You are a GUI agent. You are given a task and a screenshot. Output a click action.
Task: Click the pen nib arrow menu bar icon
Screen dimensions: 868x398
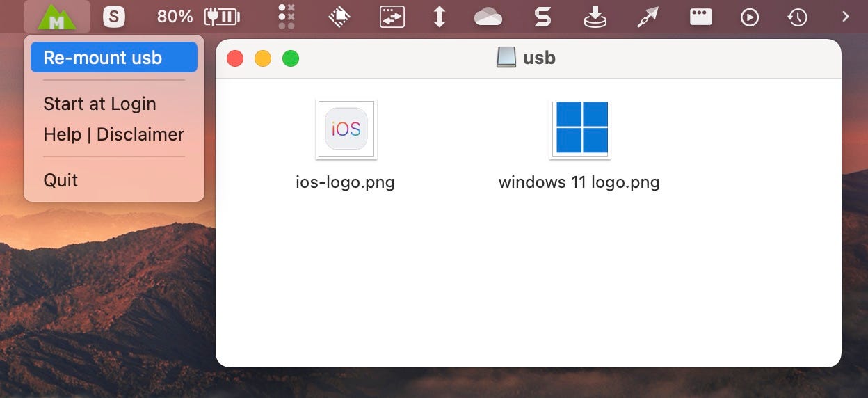(x=648, y=17)
